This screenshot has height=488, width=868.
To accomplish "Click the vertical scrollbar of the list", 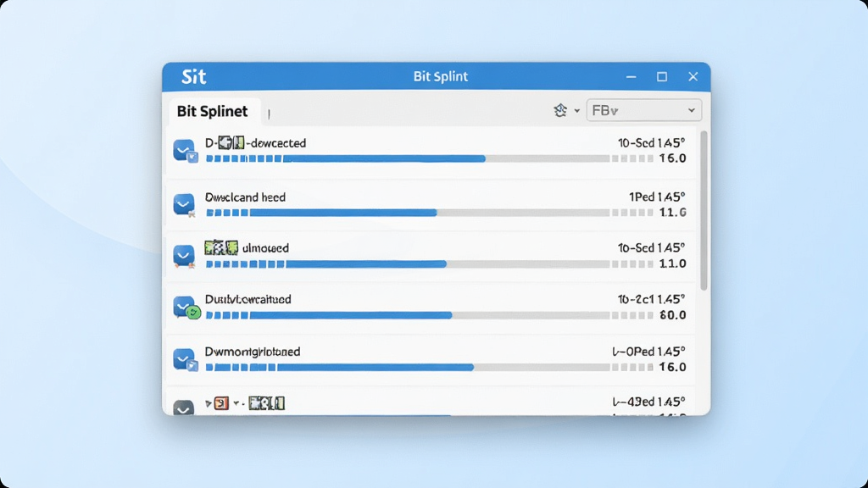I will click(704, 210).
